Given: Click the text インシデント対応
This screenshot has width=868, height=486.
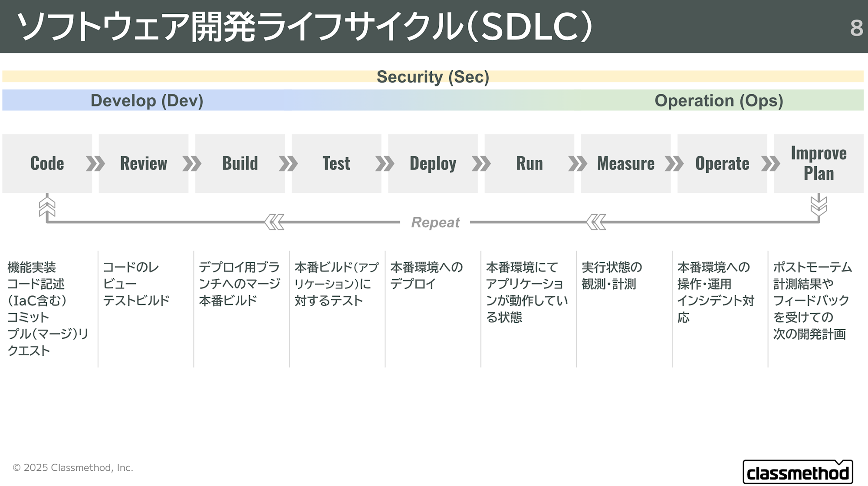Looking at the screenshot, I should [x=716, y=309].
